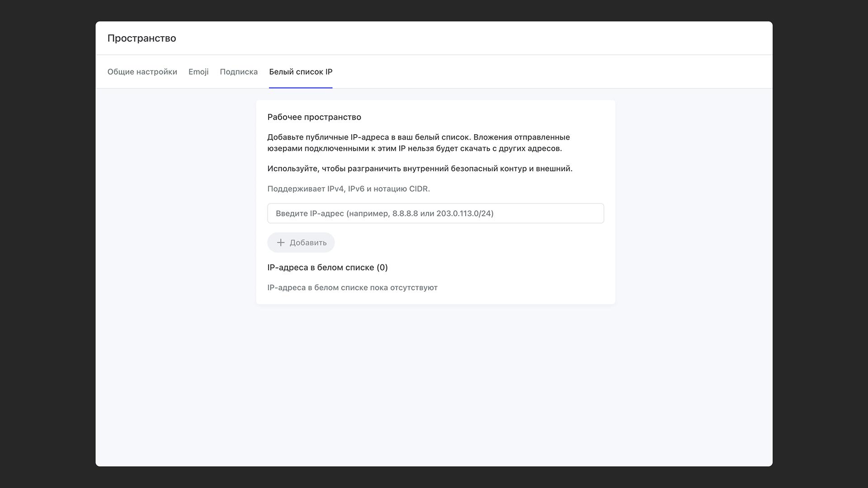Click the Пространство window title
The width and height of the screenshot is (868, 488).
pyautogui.click(x=142, y=38)
